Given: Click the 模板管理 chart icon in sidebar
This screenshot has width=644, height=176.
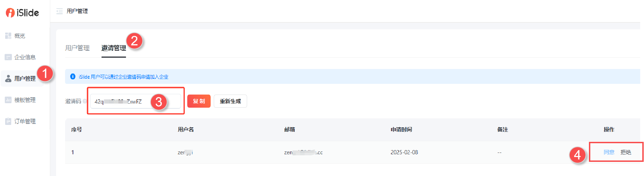Looking at the screenshot, I should click(8, 100).
